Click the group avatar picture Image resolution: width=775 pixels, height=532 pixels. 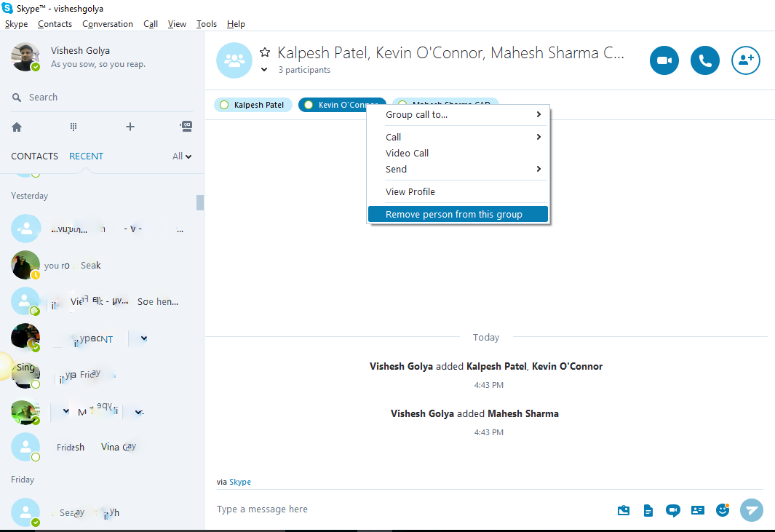234,60
